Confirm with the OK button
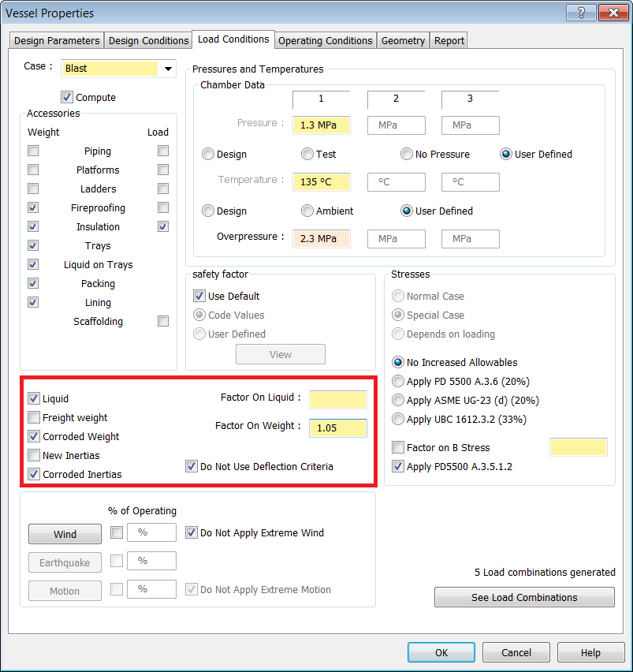This screenshot has height=672, width=633. pyautogui.click(x=441, y=653)
